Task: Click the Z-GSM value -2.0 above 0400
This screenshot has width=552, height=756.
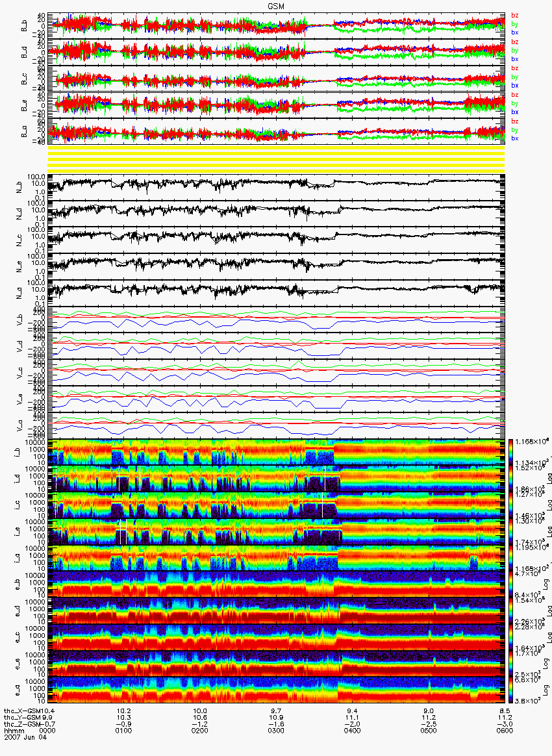Action: [353, 724]
